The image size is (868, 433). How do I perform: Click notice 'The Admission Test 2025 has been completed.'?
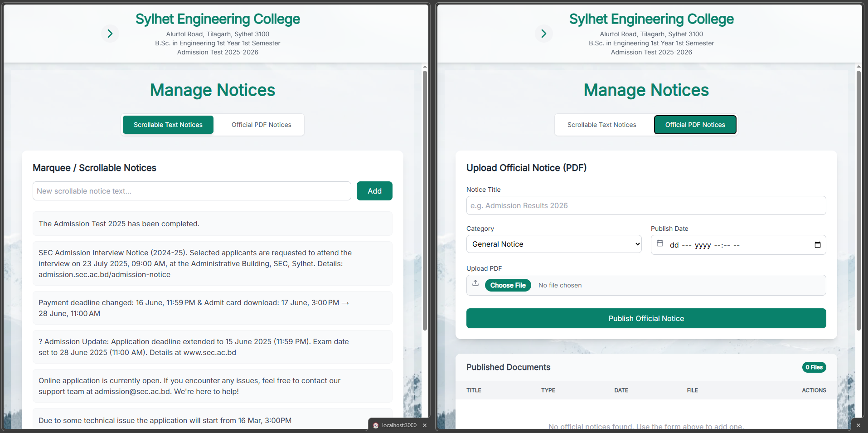(213, 224)
